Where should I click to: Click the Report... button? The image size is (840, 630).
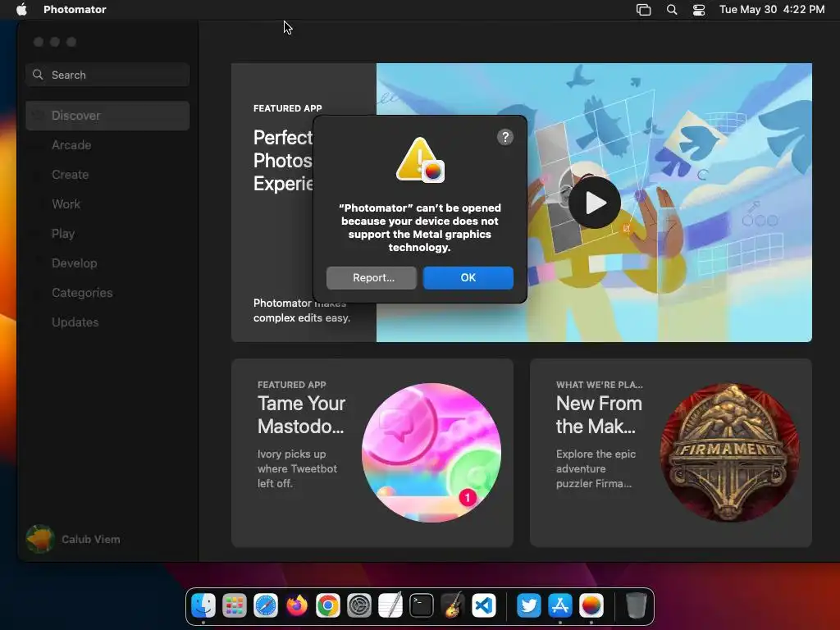point(372,277)
